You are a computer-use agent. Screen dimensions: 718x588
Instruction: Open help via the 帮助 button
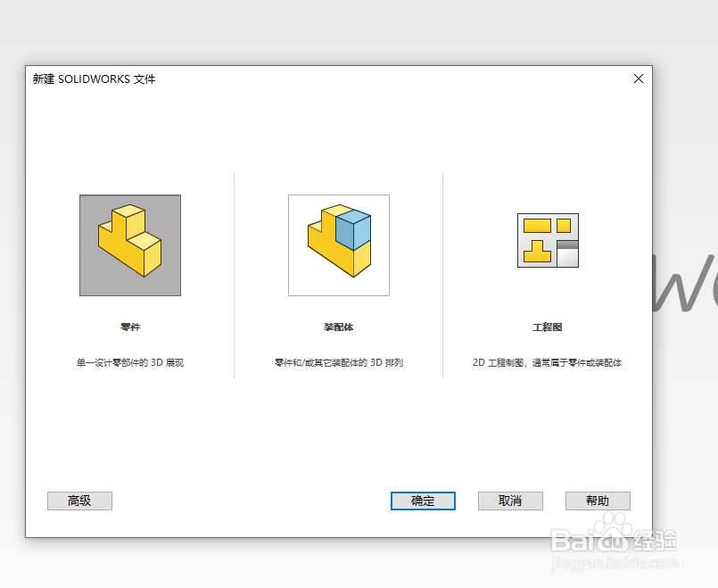click(598, 501)
